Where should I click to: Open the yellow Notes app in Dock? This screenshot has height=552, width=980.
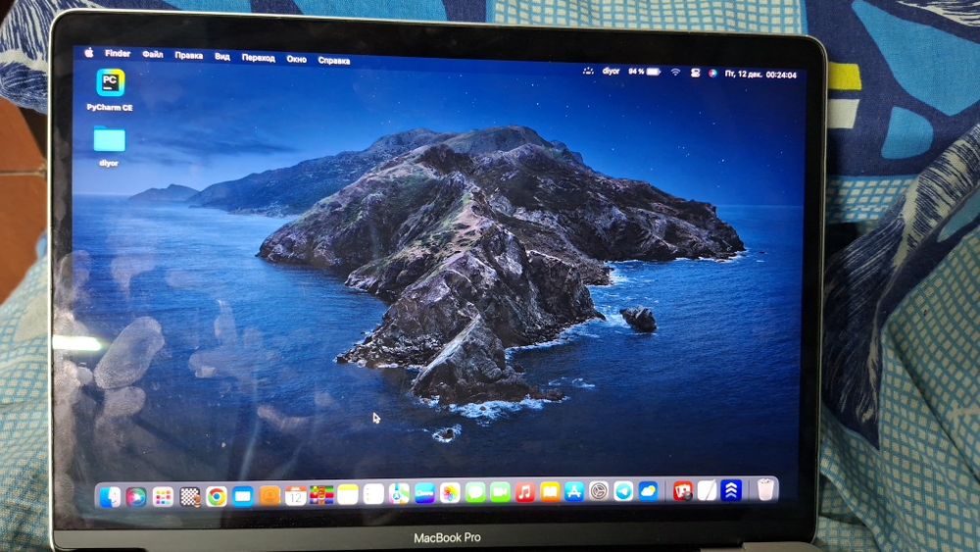pyautogui.click(x=348, y=495)
